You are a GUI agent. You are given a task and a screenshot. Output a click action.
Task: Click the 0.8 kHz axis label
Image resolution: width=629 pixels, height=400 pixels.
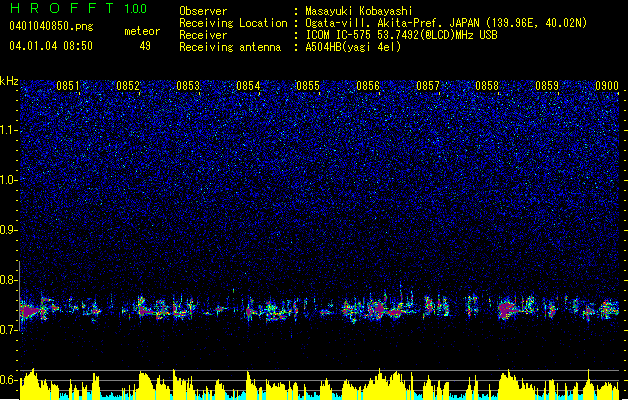pyautogui.click(x=8, y=280)
